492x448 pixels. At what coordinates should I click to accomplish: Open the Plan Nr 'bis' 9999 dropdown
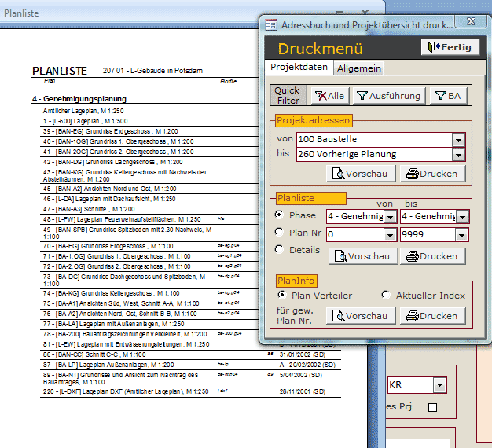pos(462,235)
